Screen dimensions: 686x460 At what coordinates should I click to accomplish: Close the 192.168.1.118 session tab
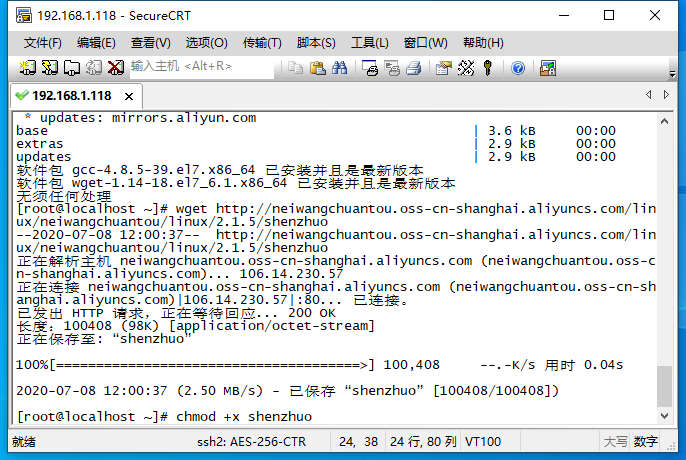(x=129, y=96)
